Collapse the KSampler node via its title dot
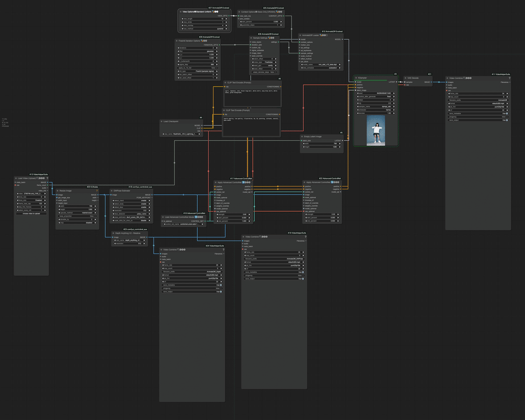 coord(356,78)
